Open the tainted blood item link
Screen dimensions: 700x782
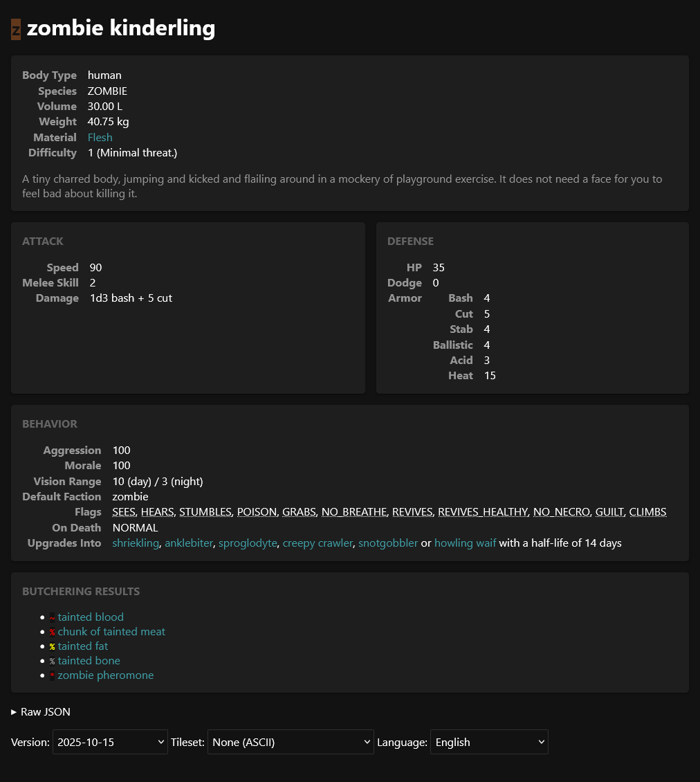click(x=91, y=617)
